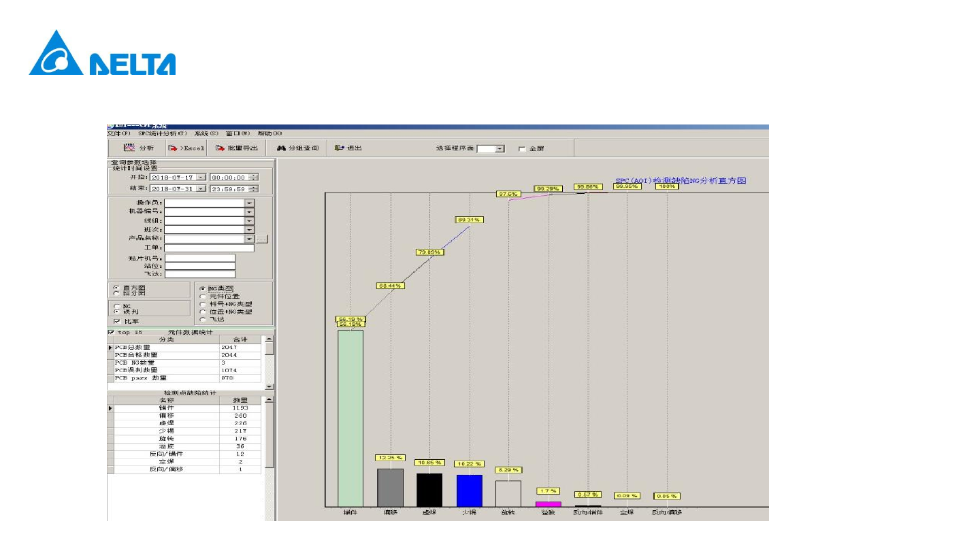
Task: Expand the 机器编号 machine number dropdown
Action: [x=250, y=212]
